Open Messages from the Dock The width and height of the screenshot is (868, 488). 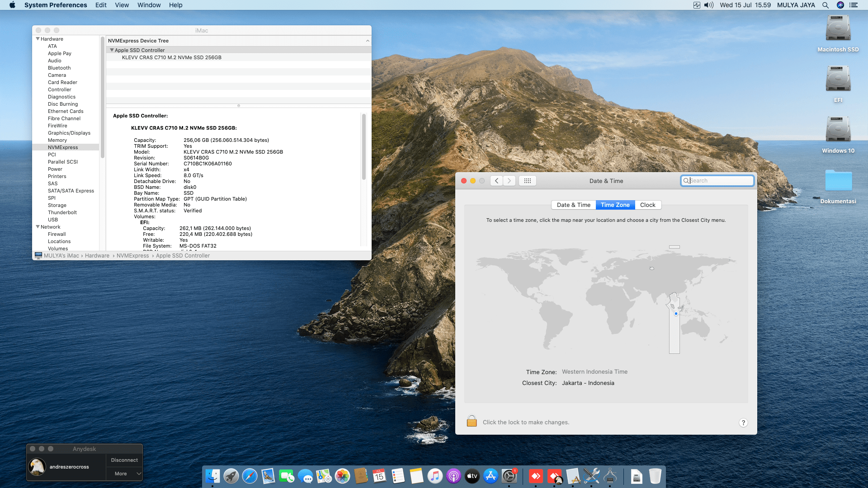pos(305,476)
